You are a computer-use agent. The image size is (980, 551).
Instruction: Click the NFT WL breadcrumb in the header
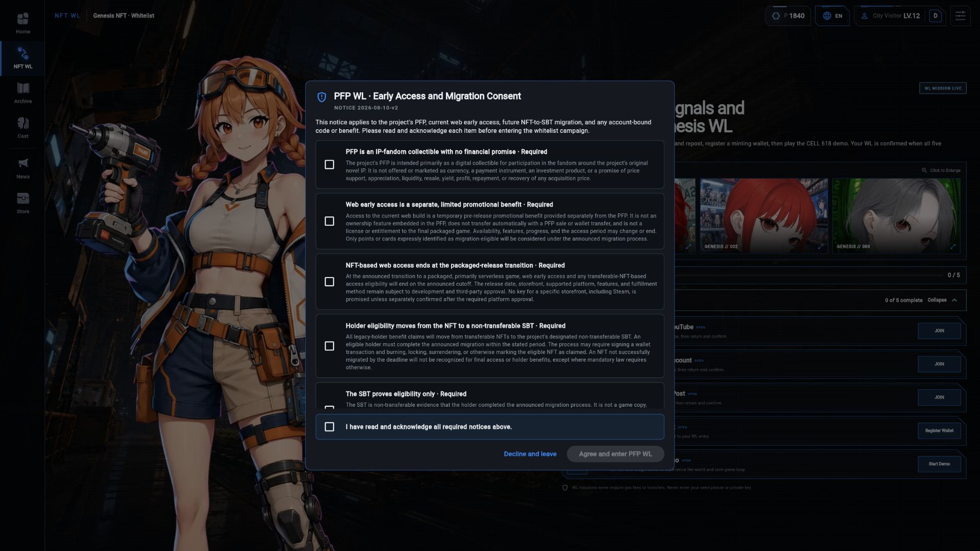pos(68,16)
